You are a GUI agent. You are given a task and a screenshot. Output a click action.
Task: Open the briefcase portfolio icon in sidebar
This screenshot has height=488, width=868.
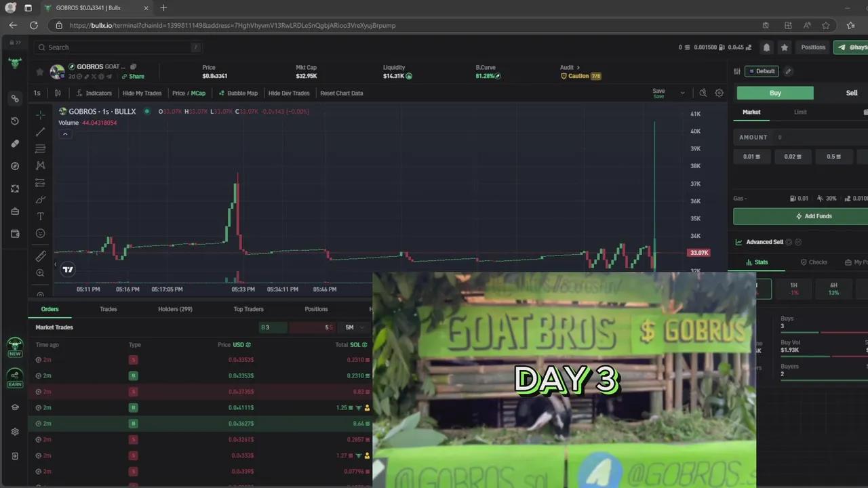(15, 211)
